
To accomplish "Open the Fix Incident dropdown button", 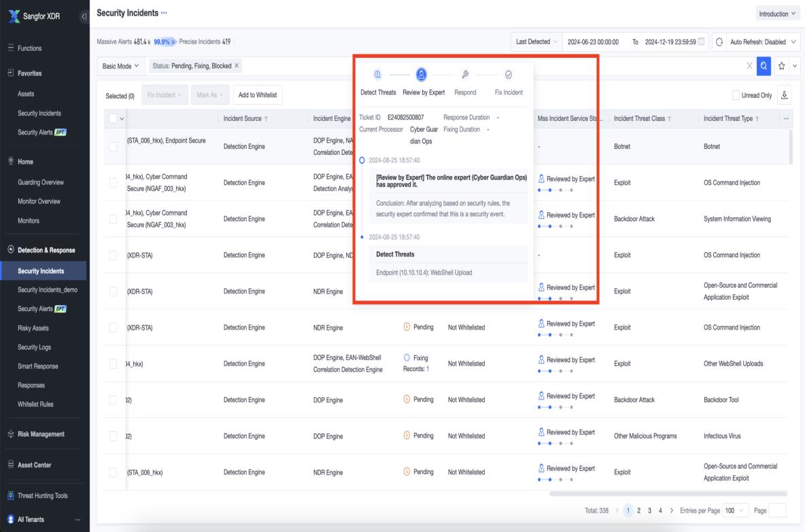I will pos(165,95).
